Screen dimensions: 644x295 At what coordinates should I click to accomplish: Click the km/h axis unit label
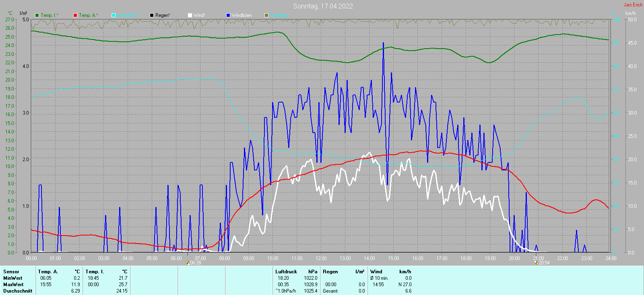(x=631, y=13)
